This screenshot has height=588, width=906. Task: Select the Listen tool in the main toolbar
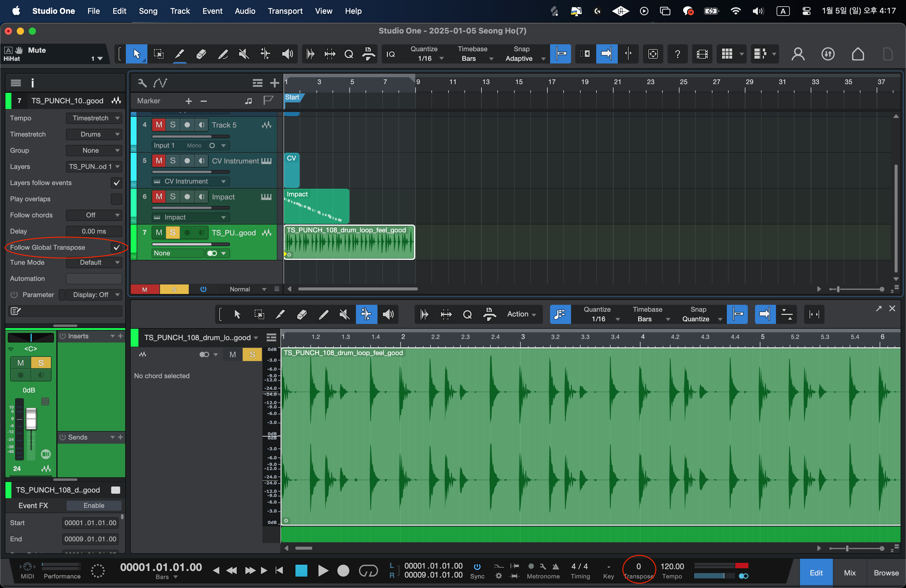pos(287,54)
